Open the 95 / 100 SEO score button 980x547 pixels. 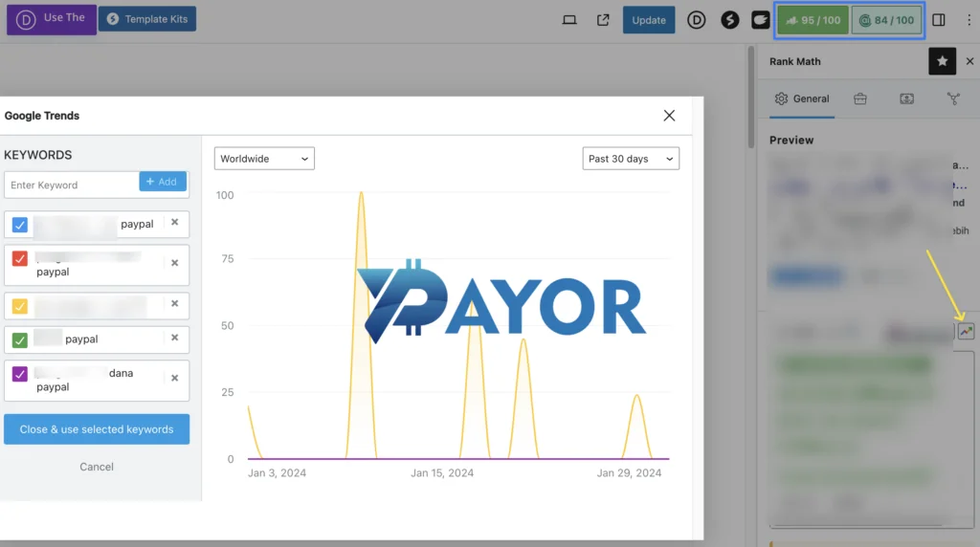pos(813,20)
